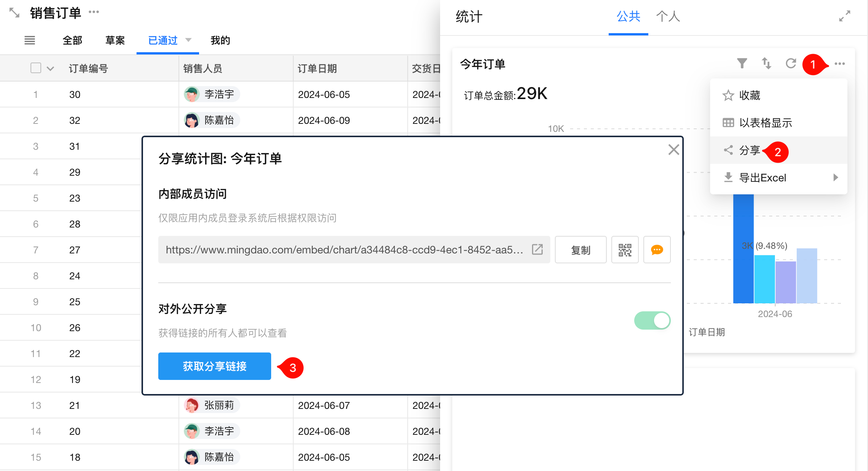
Task: Check the select-all header checkbox
Action: 36,68
